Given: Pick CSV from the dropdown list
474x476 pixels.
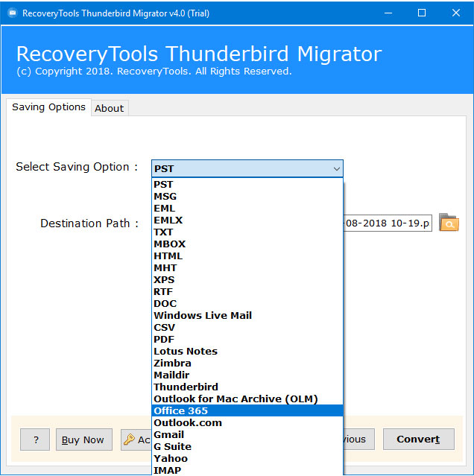Looking at the screenshot, I should point(247,327).
